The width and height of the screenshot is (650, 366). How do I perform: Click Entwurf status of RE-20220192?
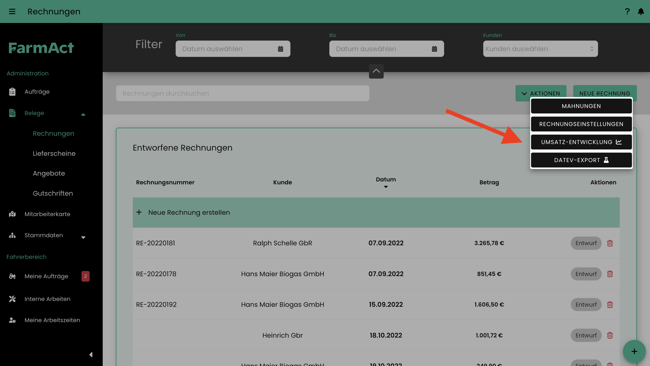click(586, 305)
